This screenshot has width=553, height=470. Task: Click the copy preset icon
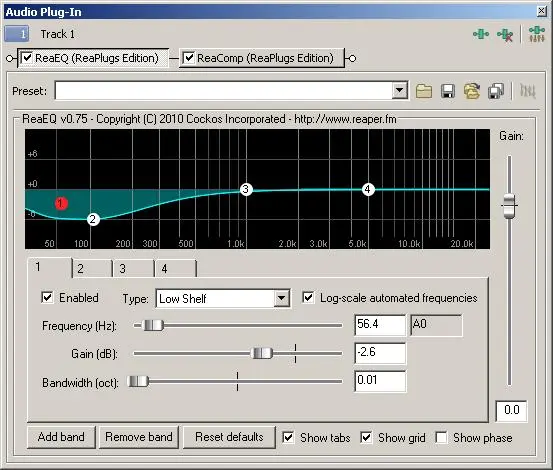click(x=496, y=91)
